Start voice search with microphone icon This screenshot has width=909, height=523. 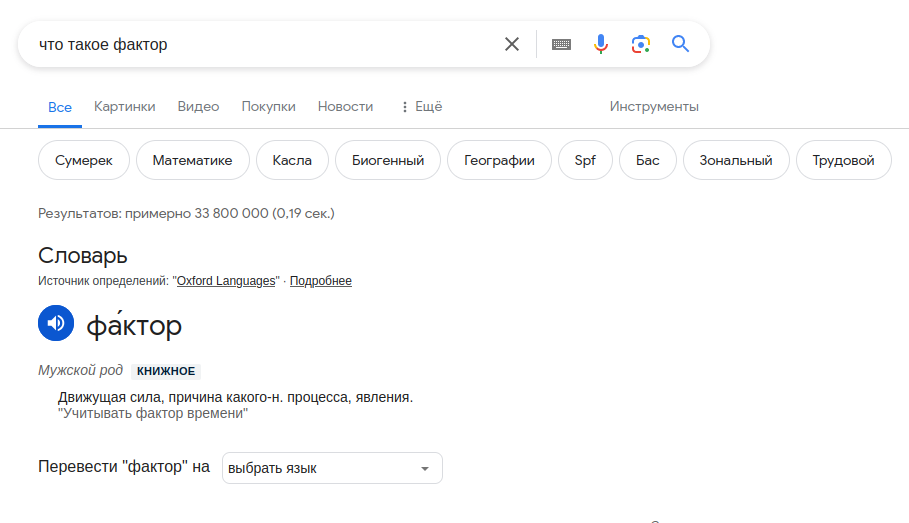tap(601, 44)
